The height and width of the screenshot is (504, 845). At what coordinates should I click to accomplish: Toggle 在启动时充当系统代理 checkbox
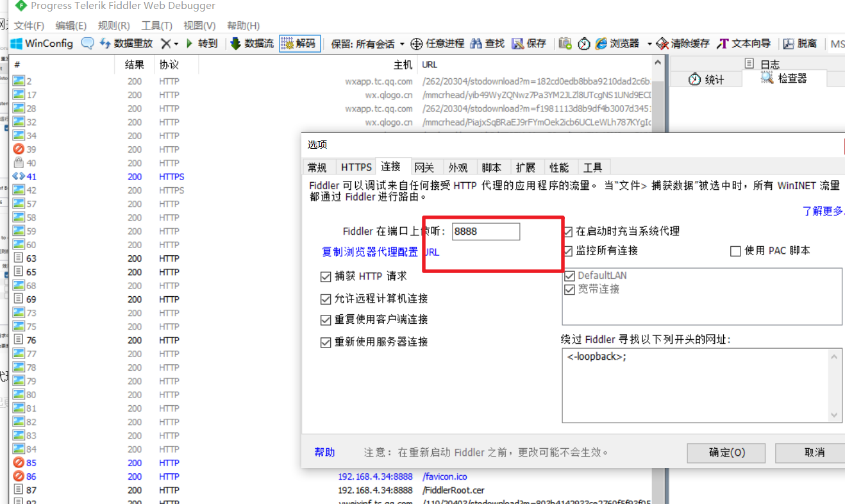click(569, 231)
